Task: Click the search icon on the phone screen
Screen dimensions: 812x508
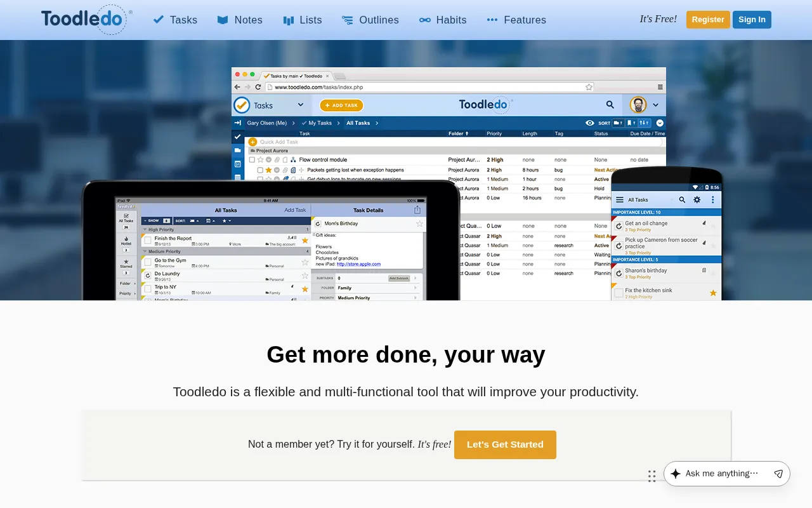Action: point(682,200)
